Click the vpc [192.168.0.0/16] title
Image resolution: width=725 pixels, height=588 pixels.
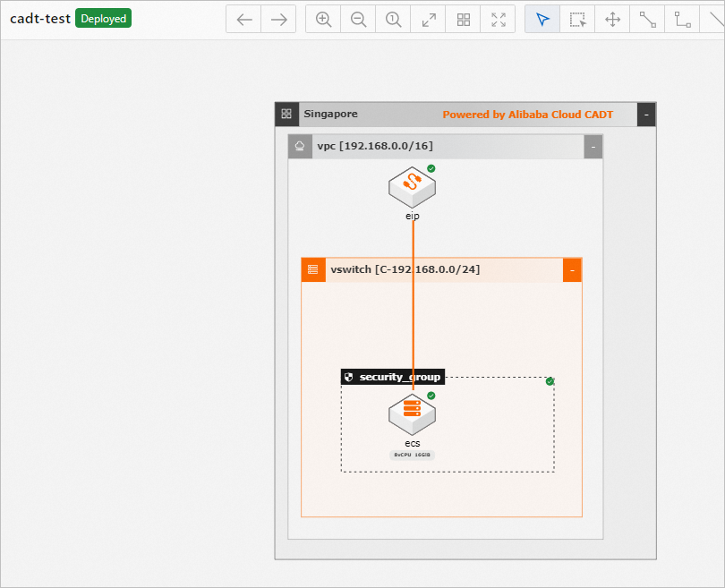(x=375, y=146)
